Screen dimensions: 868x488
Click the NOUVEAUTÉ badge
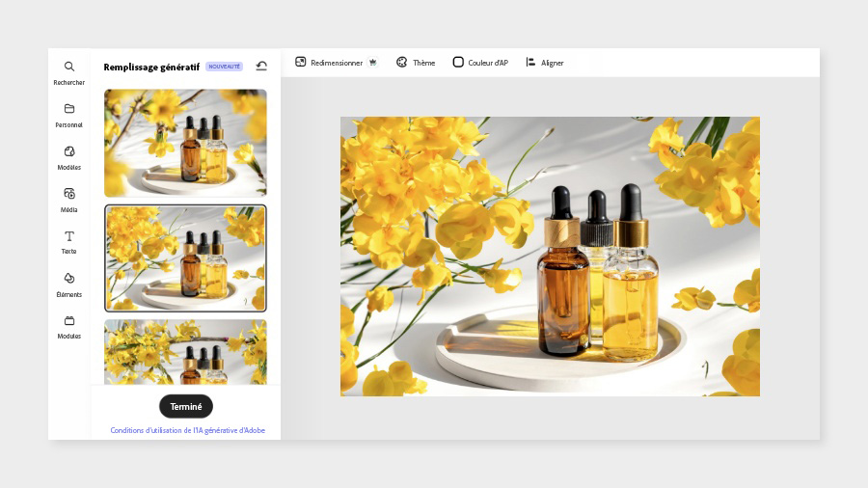(x=224, y=67)
